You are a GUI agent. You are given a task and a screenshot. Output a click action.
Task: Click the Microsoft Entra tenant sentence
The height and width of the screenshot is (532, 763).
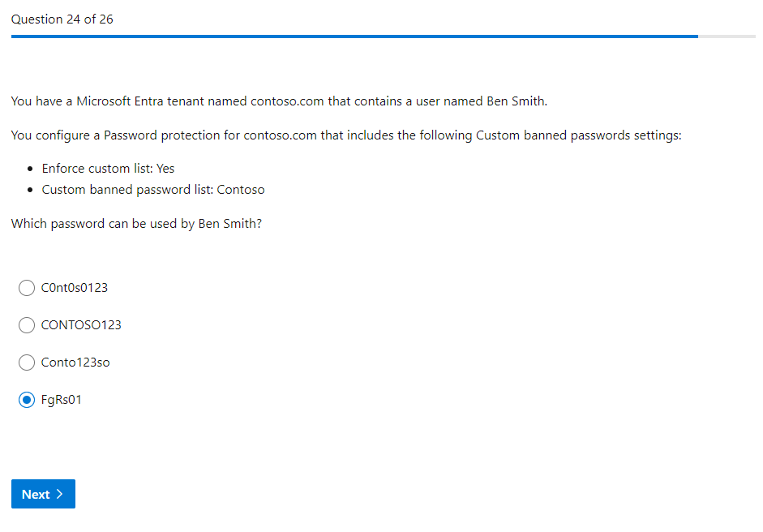pyautogui.click(x=280, y=101)
